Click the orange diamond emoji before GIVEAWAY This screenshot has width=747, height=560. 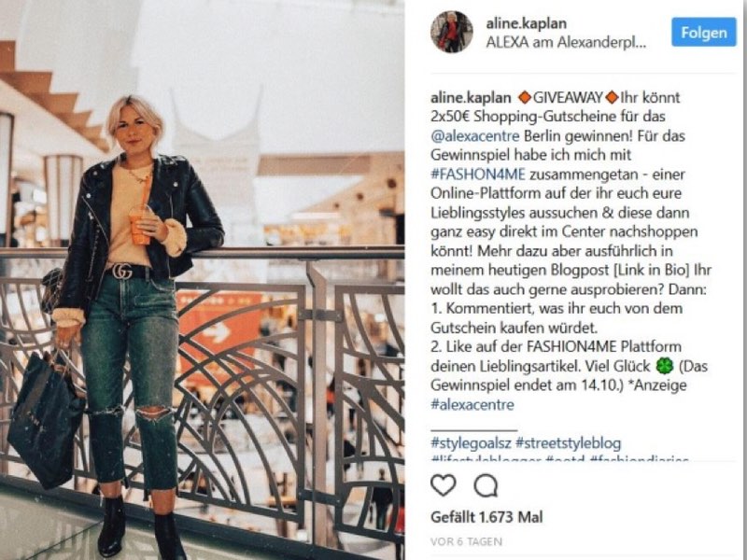[525, 98]
